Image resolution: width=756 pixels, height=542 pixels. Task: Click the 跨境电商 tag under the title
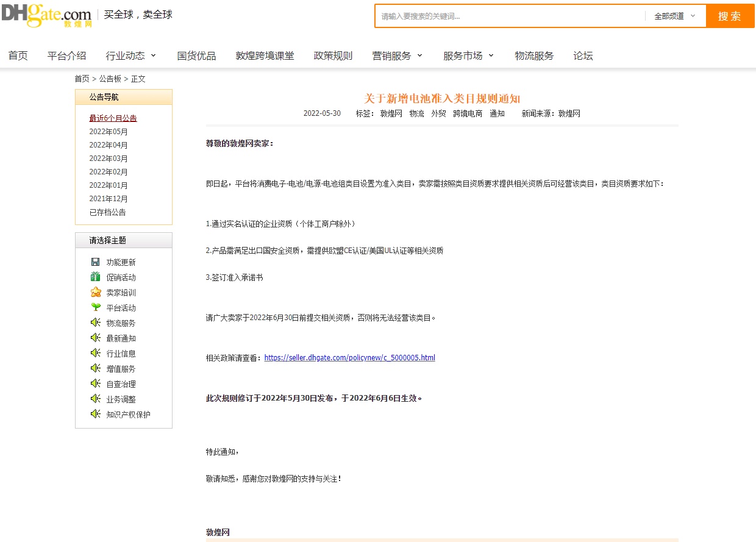(468, 113)
